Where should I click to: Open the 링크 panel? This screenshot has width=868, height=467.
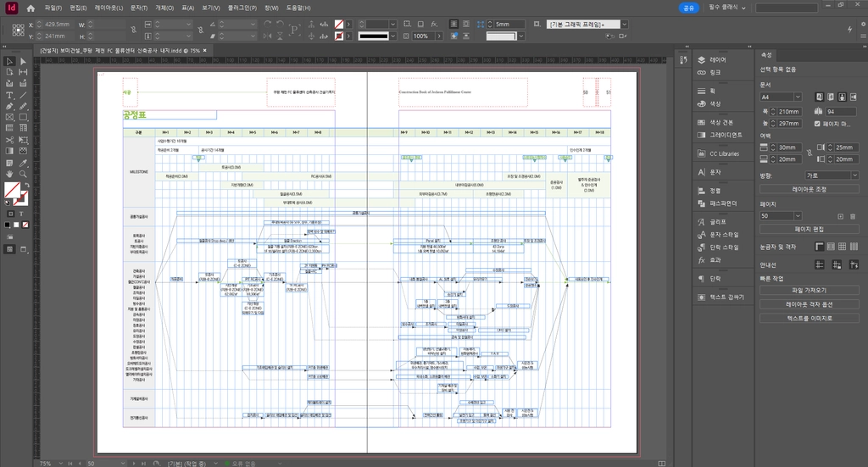[x=709, y=73]
